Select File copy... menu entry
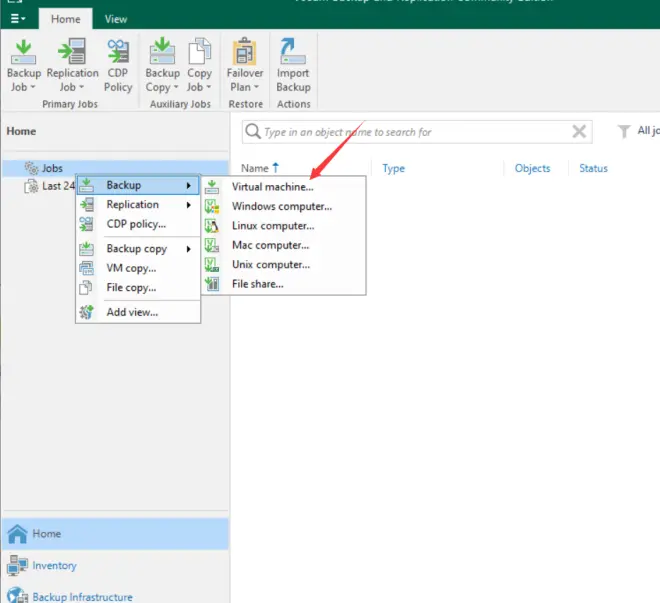Image resolution: width=660 pixels, height=603 pixels. click(138, 287)
